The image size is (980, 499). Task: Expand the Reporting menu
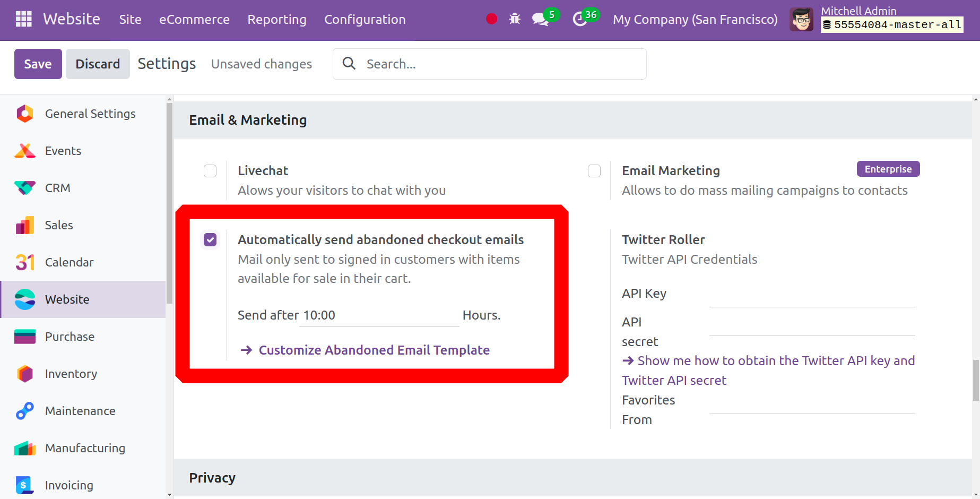pyautogui.click(x=276, y=20)
